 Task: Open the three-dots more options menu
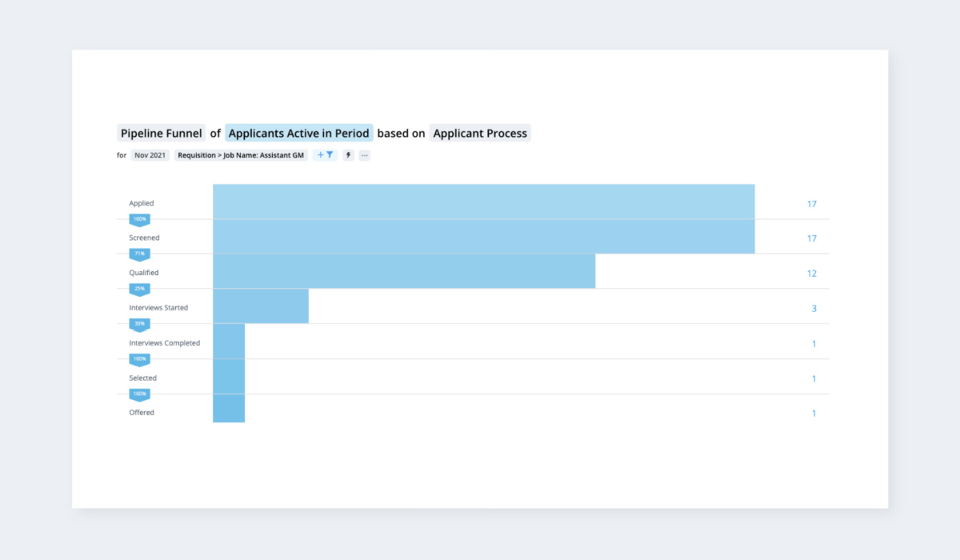[x=364, y=155]
